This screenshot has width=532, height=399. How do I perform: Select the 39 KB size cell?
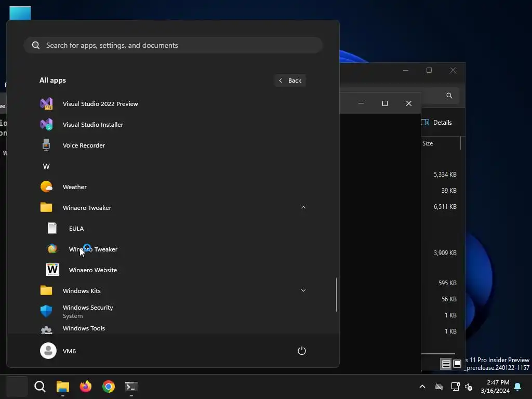449,190
